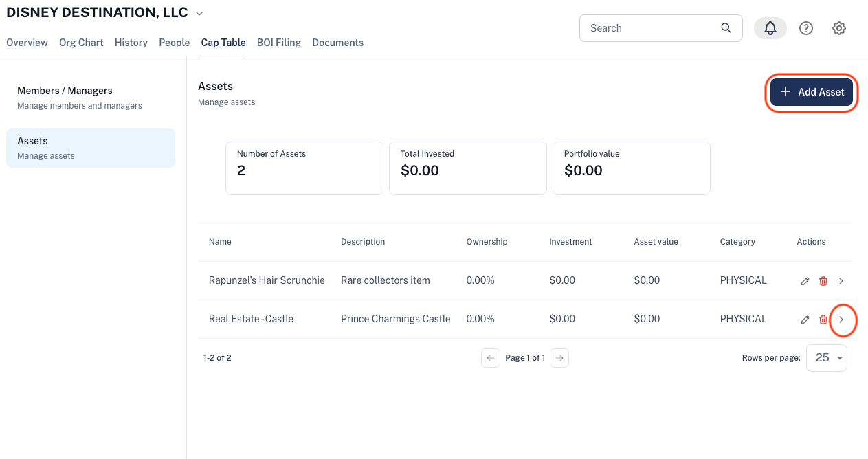Expand the Real Estate-Castle row chevron

click(x=841, y=320)
